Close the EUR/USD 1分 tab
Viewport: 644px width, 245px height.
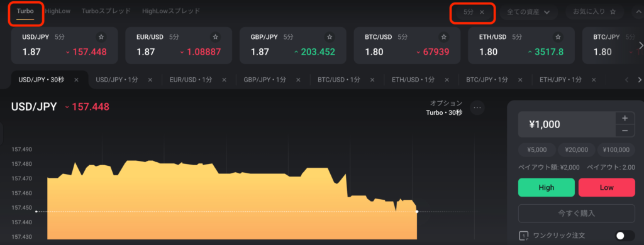[224, 80]
